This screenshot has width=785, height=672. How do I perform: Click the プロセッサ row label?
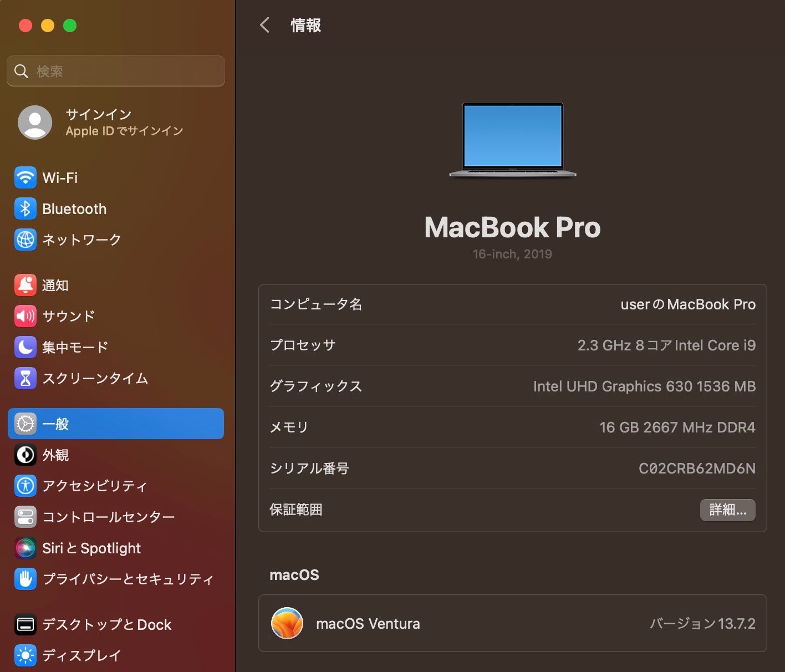[302, 345]
